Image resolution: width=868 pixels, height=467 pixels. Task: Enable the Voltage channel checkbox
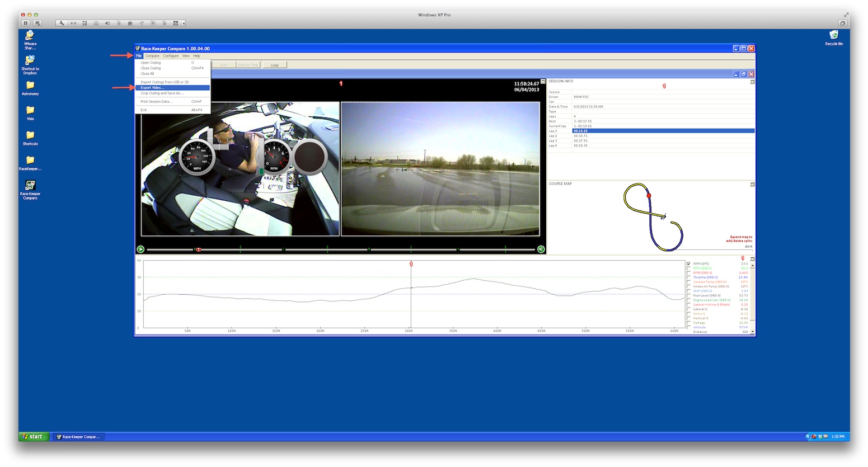(689, 323)
